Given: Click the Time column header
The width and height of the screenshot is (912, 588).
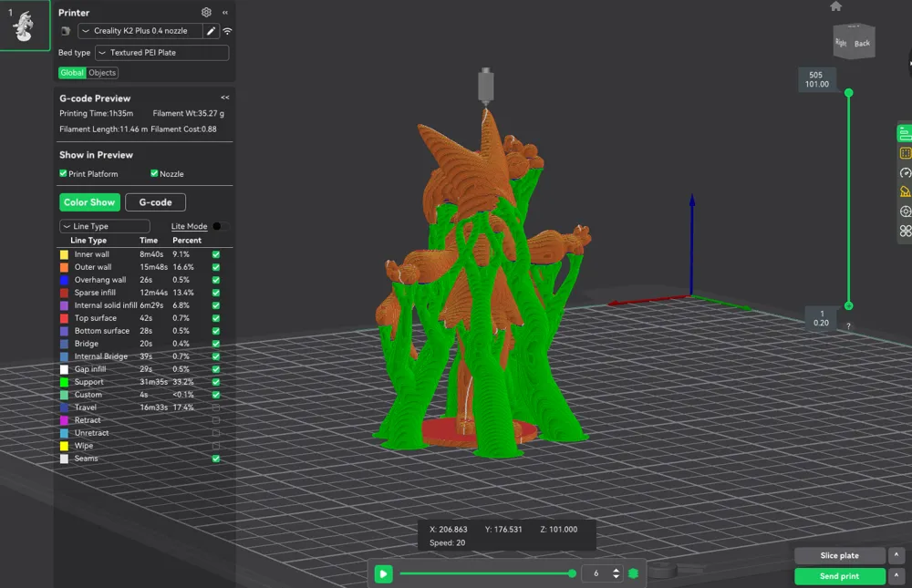Looking at the screenshot, I should click(149, 240).
